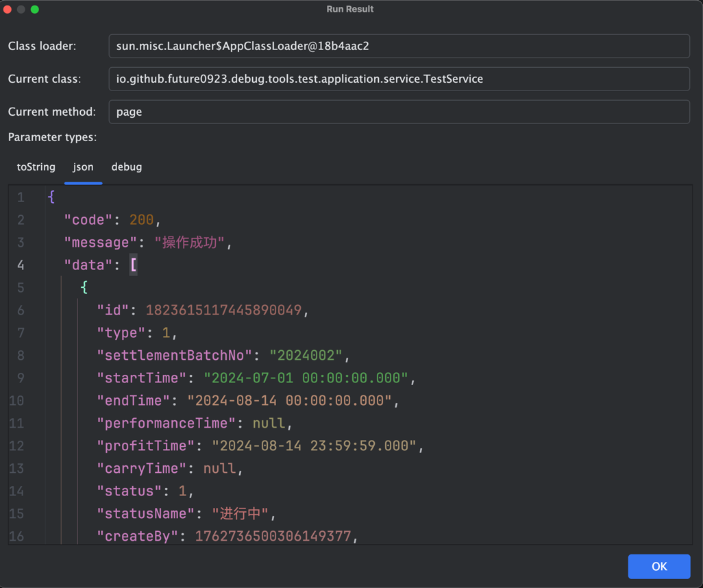703x588 pixels.
Task: Select the "2024-07-01 00:00:00.000" value
Action: tap(306, 378)
